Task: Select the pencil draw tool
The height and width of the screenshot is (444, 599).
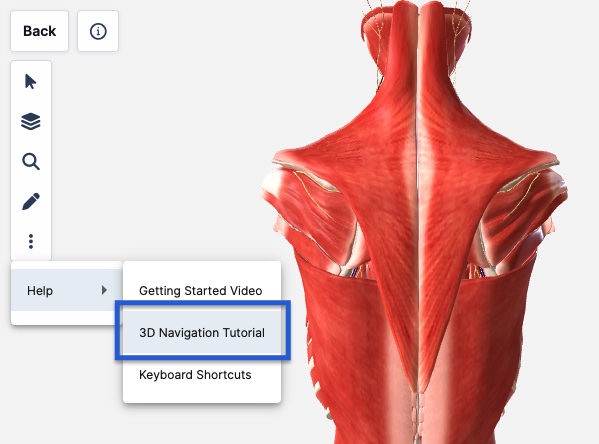Action: click(31, 201)
